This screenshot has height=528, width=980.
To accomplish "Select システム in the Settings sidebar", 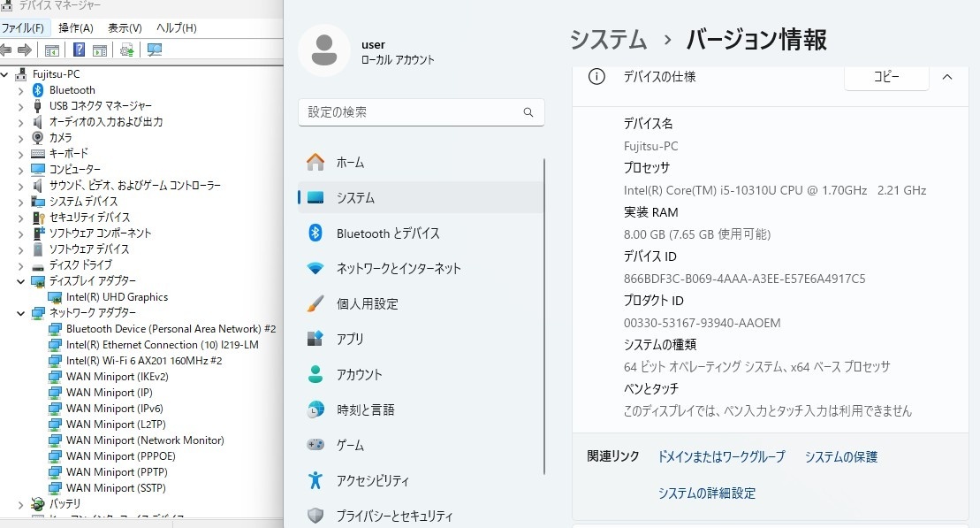I will point(421,198).
